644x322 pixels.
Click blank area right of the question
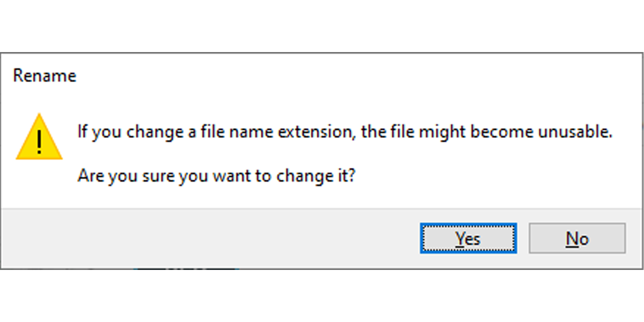[483, 176]
